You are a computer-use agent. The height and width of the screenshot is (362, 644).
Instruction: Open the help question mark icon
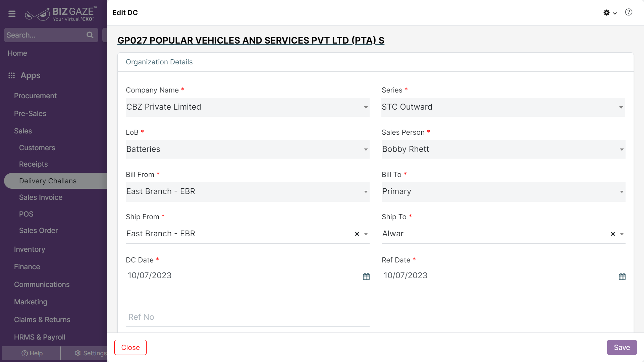(629, 12)
